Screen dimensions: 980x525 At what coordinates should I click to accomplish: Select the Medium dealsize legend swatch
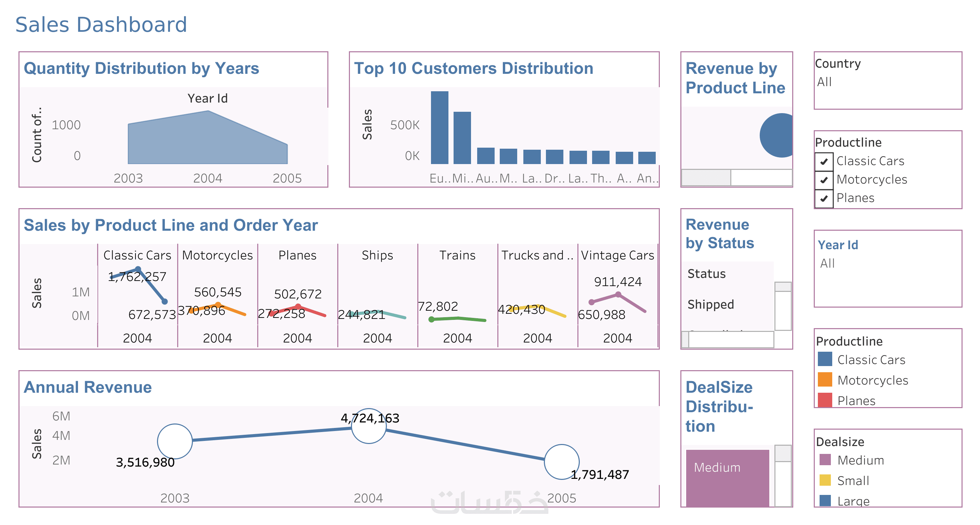[825, 460]
